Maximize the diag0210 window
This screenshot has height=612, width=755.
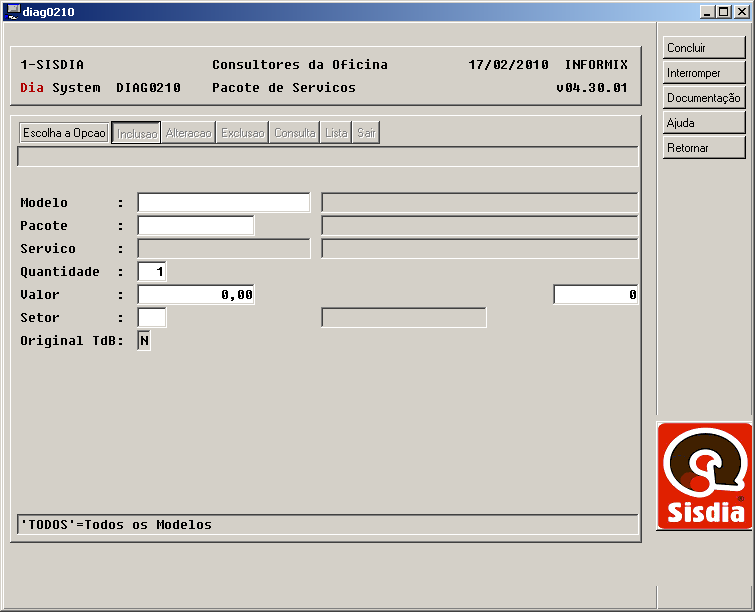(723, 12)
